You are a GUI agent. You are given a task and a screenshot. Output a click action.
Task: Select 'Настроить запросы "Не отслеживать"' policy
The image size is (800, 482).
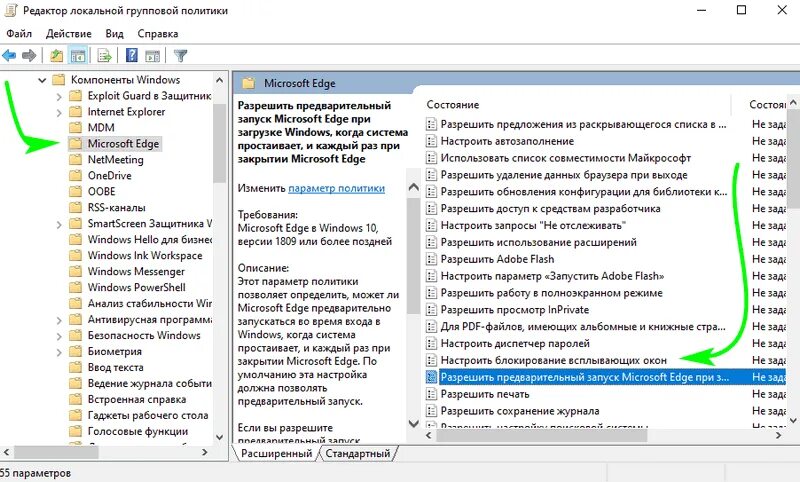click(533, 225)
